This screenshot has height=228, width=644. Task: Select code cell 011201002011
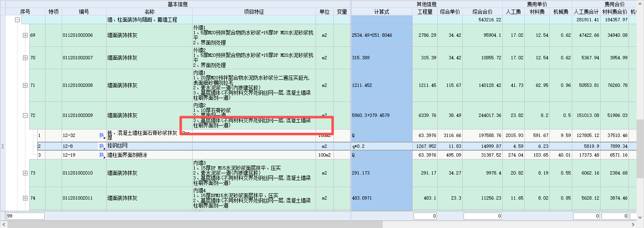pyautogui.click(x=84, y=198)
